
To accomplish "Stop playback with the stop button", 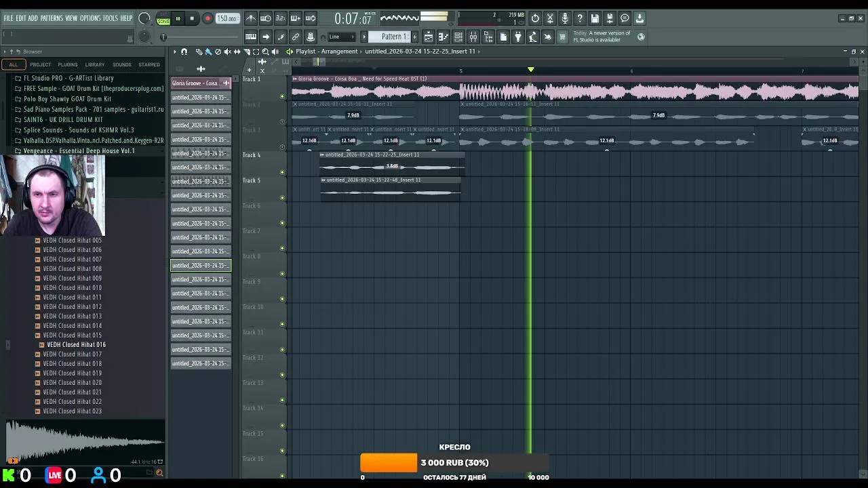I will (x=192, y=18).
